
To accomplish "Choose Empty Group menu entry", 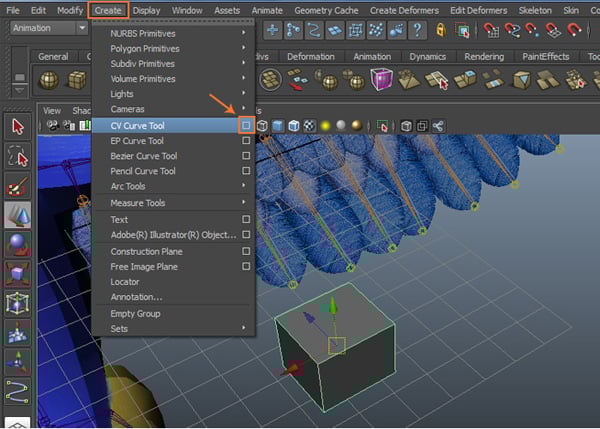I will (173, 313).
